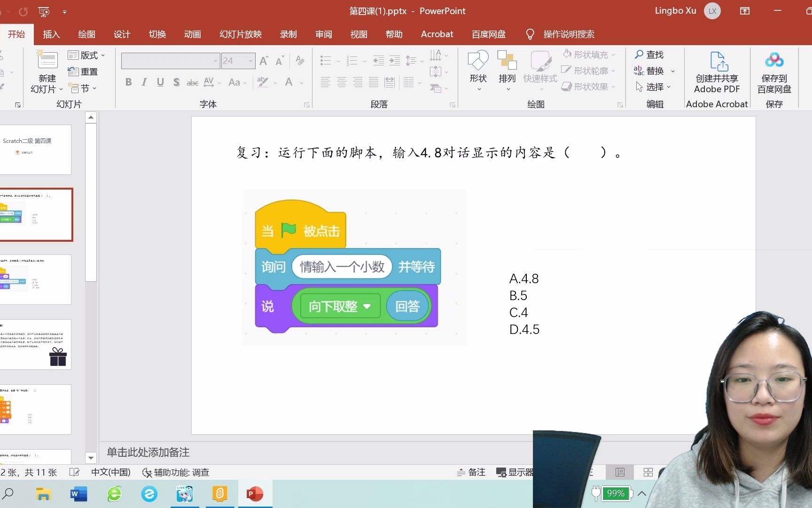Viewport: 812px width, 508px height.
Task: Open the font size dropdown
Action: point(250,61)
